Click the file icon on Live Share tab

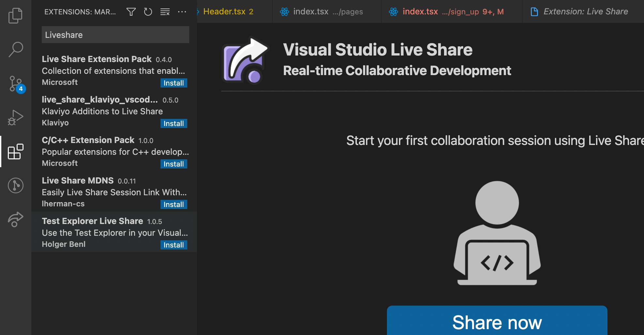coord(534,12)
